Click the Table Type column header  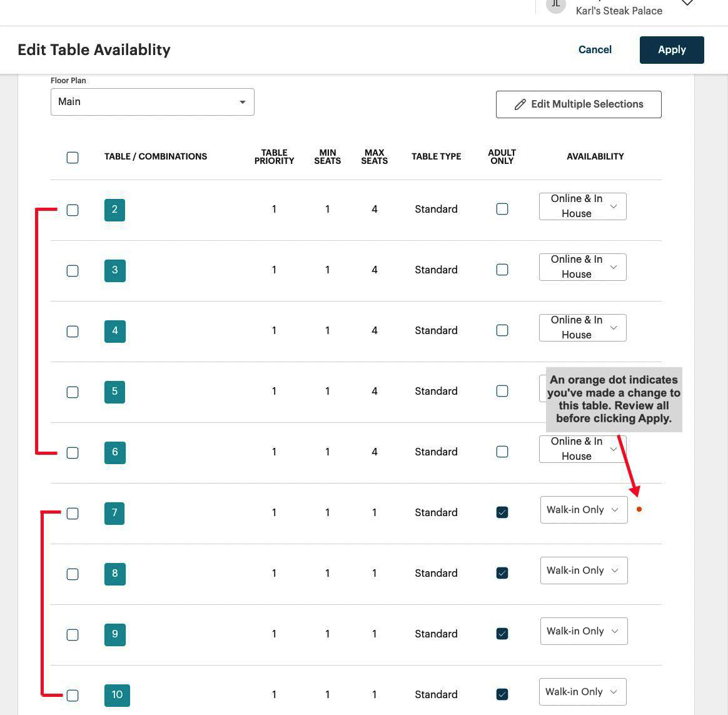[436, 156]
